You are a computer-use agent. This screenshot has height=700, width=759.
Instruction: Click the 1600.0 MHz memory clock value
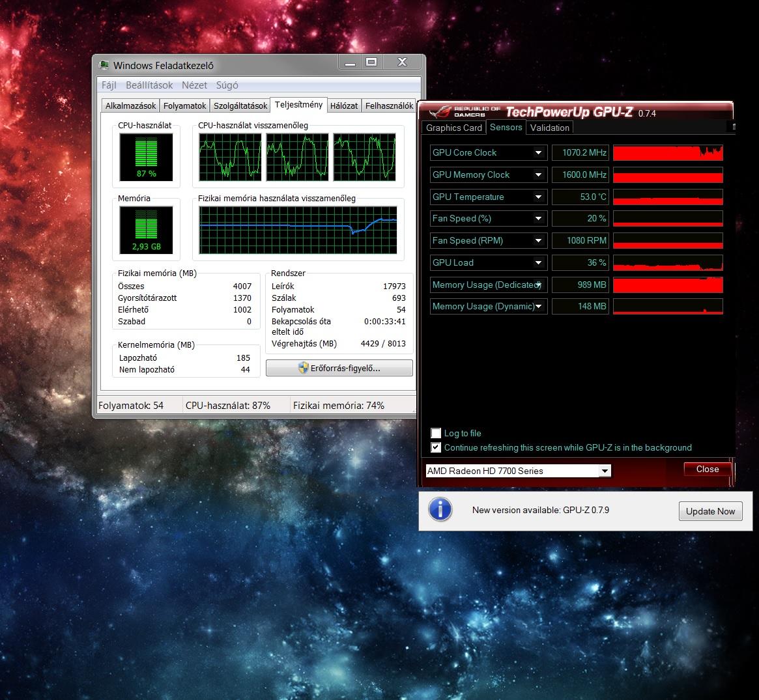click(x=580, y=175)
